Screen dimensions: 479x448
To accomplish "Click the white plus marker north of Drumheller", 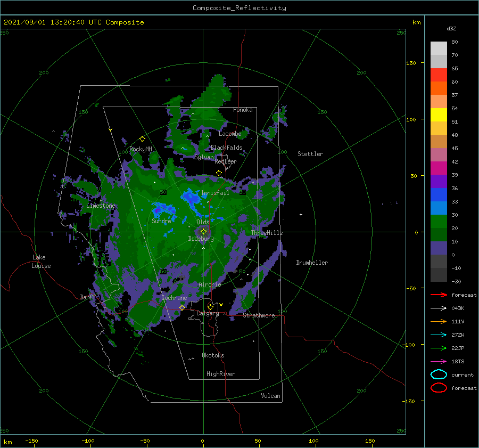I will (301, 214).
